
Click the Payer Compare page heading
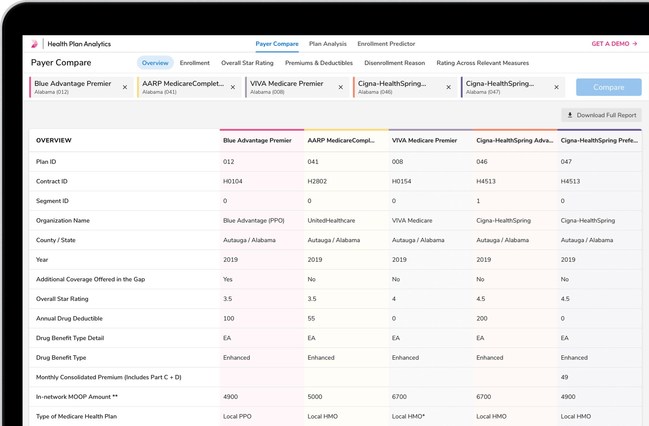(61, 63)
